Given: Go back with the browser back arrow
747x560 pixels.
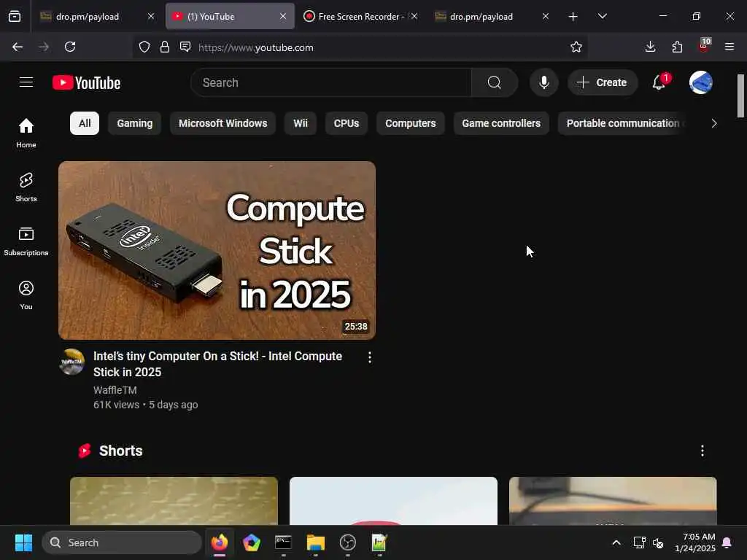Looking at the screenshot, I should [18, 47].
